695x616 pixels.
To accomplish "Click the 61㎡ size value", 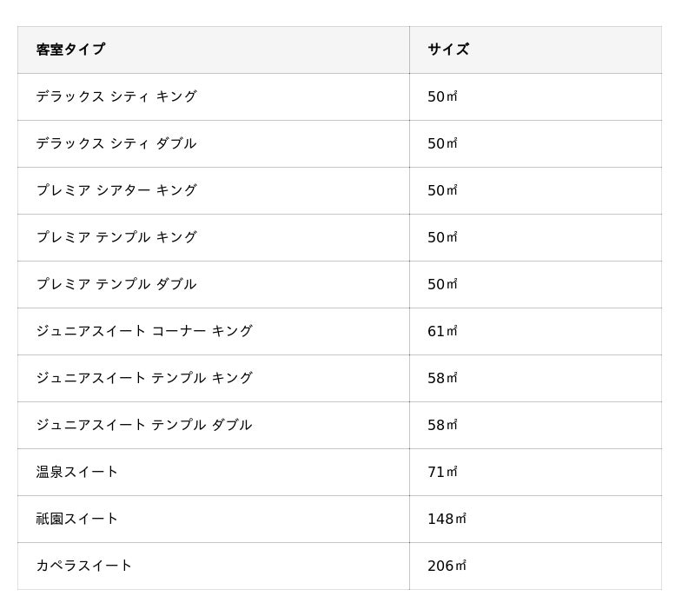I will (x=442, y=331).
